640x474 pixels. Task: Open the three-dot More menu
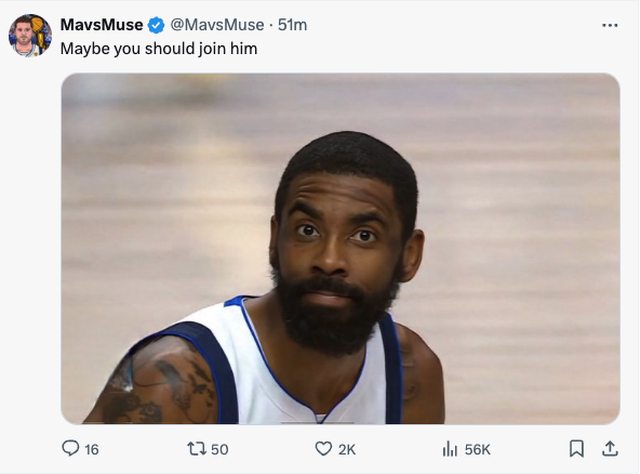[x=609, y=25]
